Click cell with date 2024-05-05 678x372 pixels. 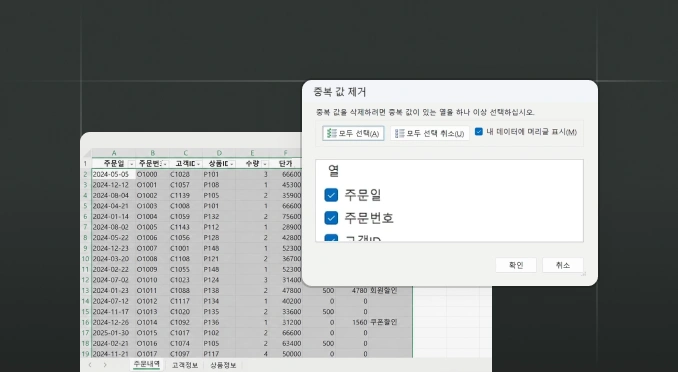[114, 174]
